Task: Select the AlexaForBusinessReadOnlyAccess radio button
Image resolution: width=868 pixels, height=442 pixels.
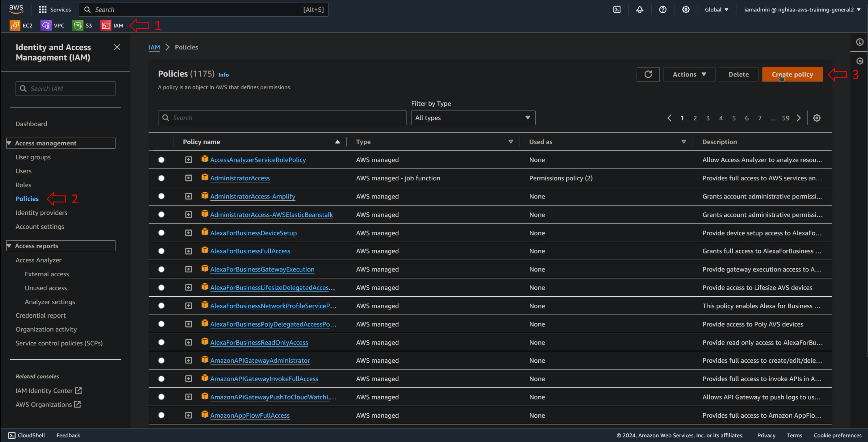Action: click(x=161, y=342)
